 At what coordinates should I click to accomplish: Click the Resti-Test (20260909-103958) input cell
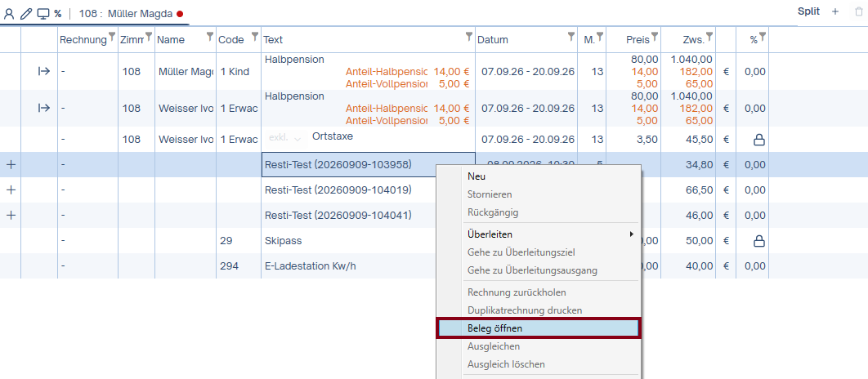[368, 165]
